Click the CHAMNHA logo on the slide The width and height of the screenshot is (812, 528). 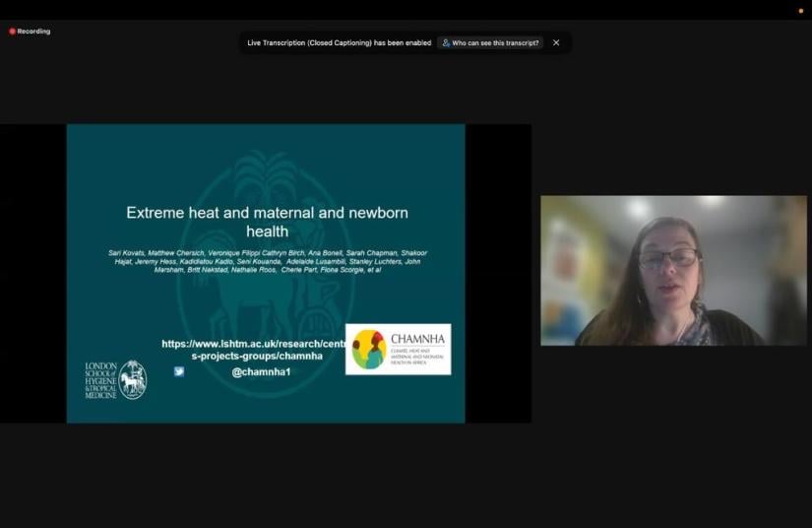tap(398, 350)
